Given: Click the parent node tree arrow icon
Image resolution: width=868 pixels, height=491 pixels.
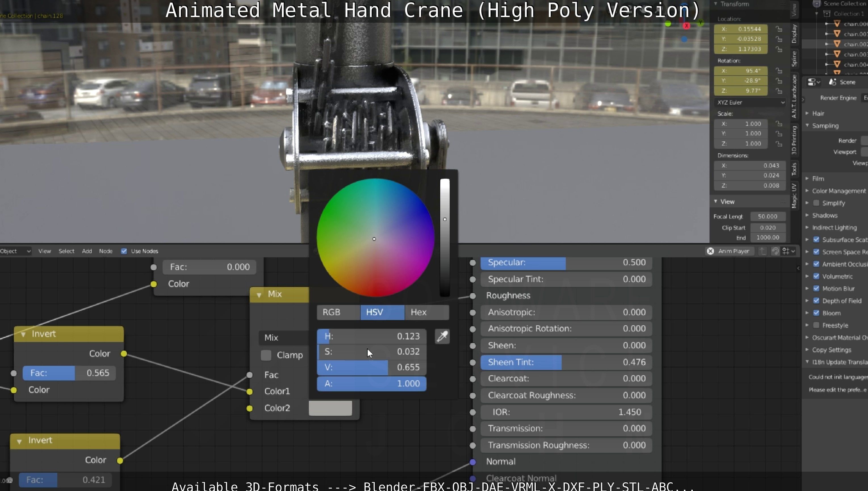Looking at the screenshot, I should 763,251.
